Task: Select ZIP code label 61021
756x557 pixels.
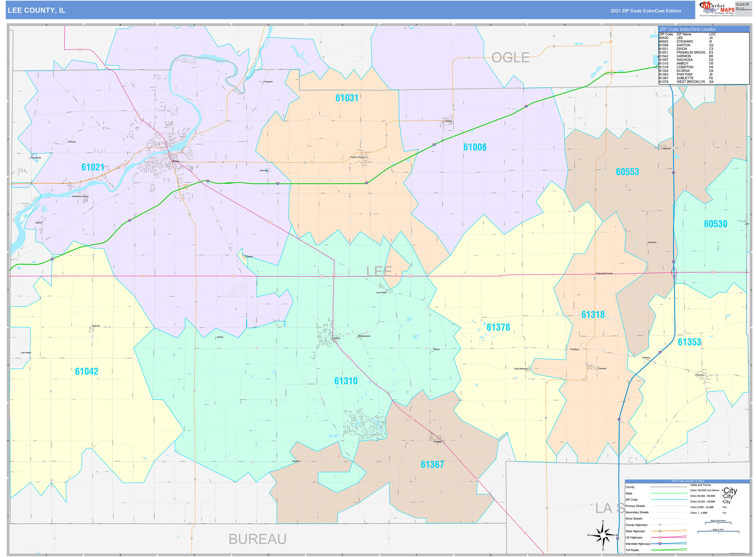Action: (93, 167)
